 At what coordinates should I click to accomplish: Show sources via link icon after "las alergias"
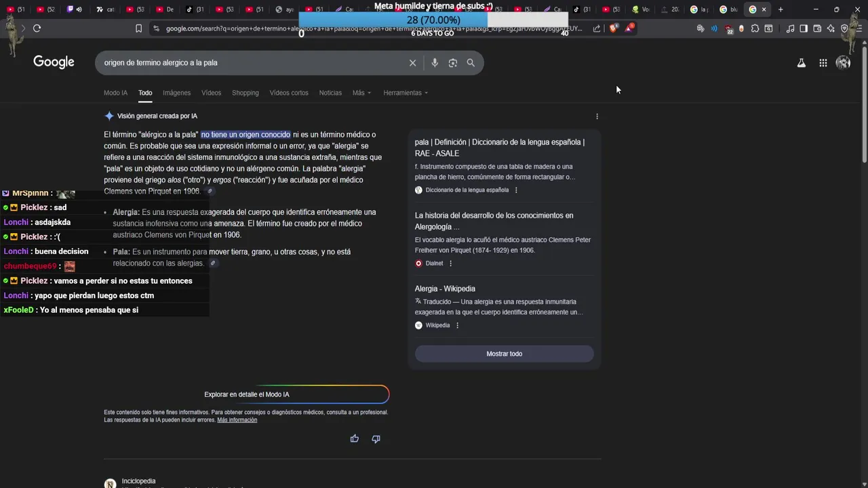(x=213, y=263)
